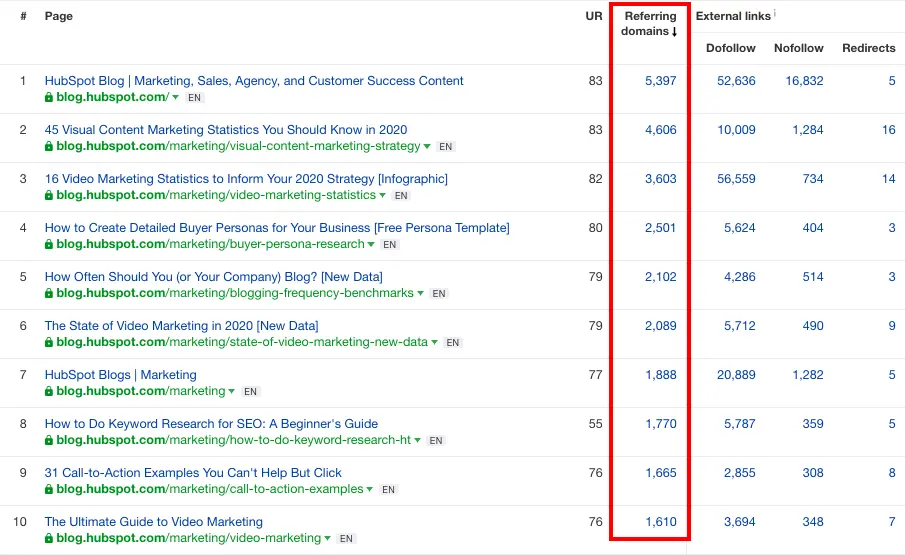The height and width of the screenshot is (555, 905).
Task: Click referring domains value 4,606
Action: [x=660, y=130]
